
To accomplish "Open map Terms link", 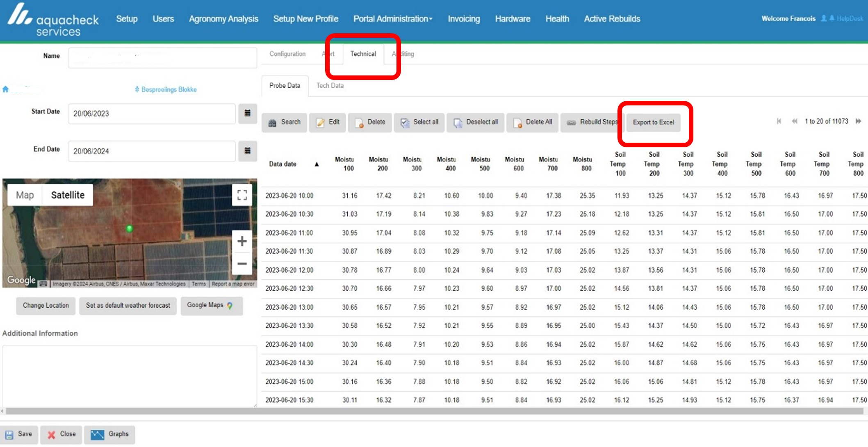I will coord(199,284).
